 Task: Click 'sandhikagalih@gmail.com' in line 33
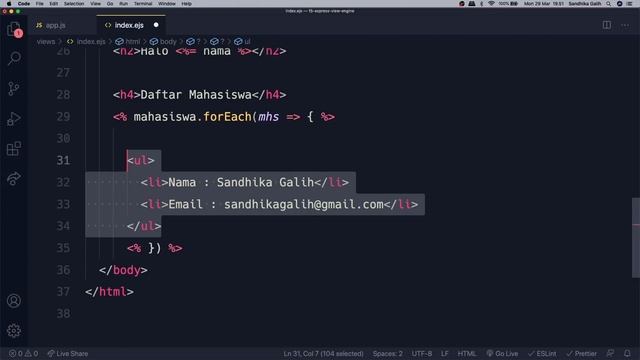coord(304,204)
